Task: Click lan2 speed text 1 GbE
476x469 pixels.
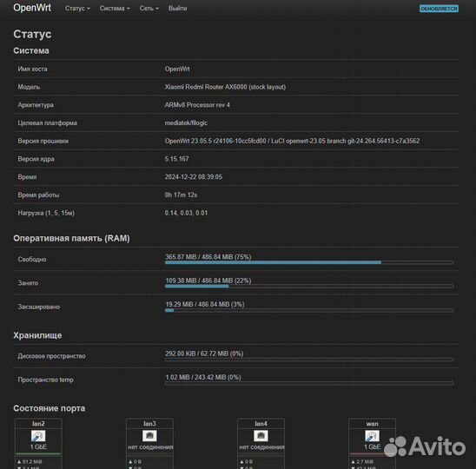Action: pos(38,446)
